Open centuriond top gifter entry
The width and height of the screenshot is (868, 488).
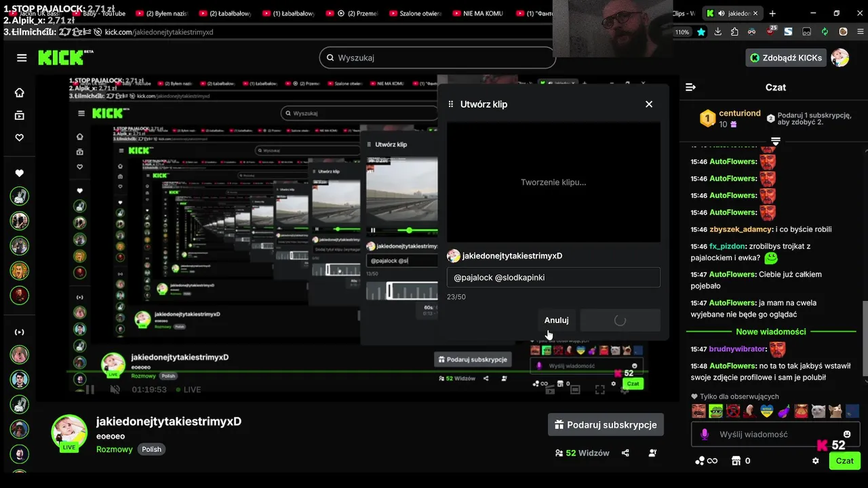(730, 119)
